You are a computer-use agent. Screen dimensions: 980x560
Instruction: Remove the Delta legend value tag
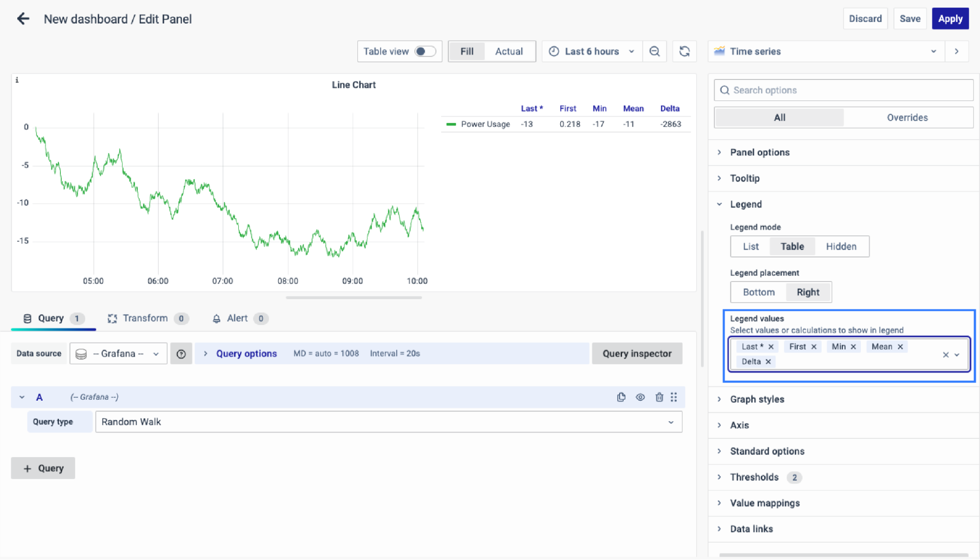pyautogui.click(x=768, y=361)
